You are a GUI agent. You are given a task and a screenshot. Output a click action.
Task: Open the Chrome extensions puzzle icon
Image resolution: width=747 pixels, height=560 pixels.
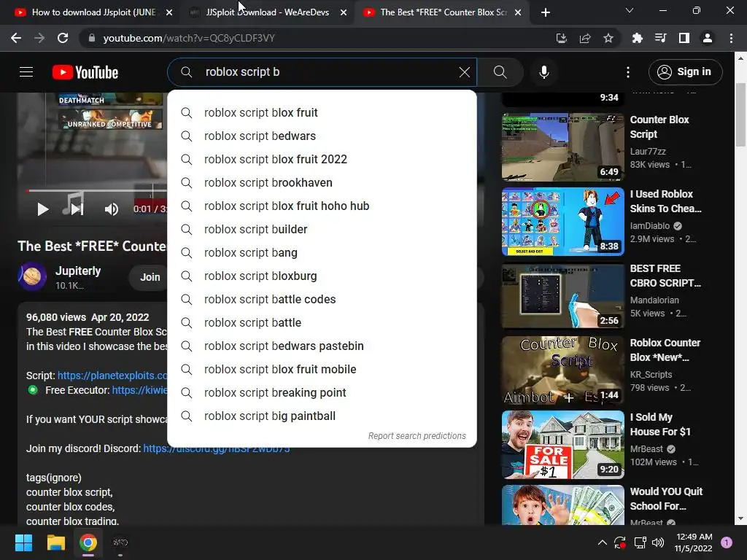pos(637,38)
